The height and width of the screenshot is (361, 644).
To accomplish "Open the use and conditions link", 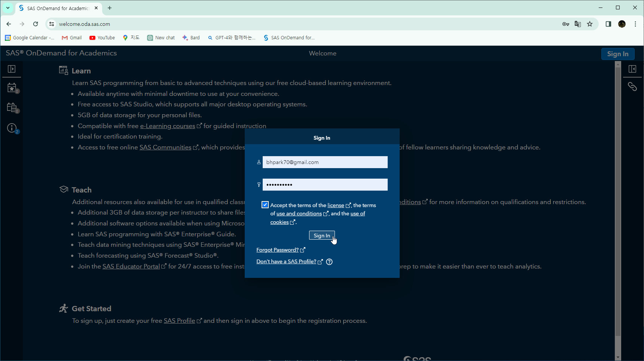I will pos(299,213).
